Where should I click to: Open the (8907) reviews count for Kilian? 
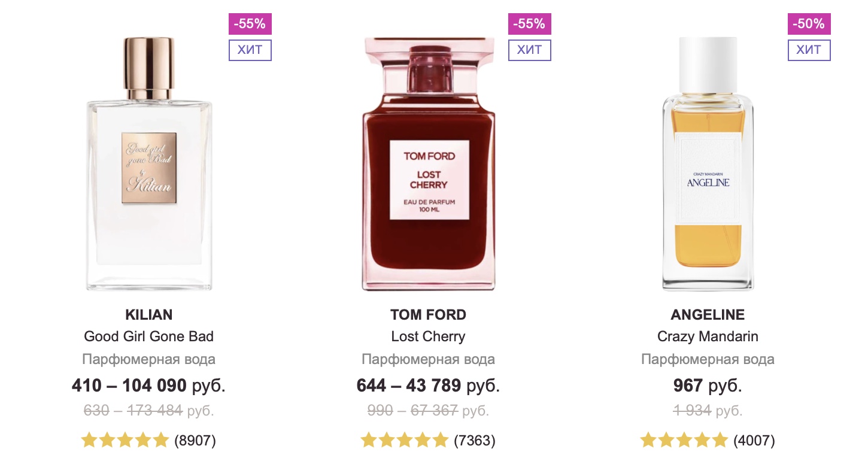click(195, 441)
